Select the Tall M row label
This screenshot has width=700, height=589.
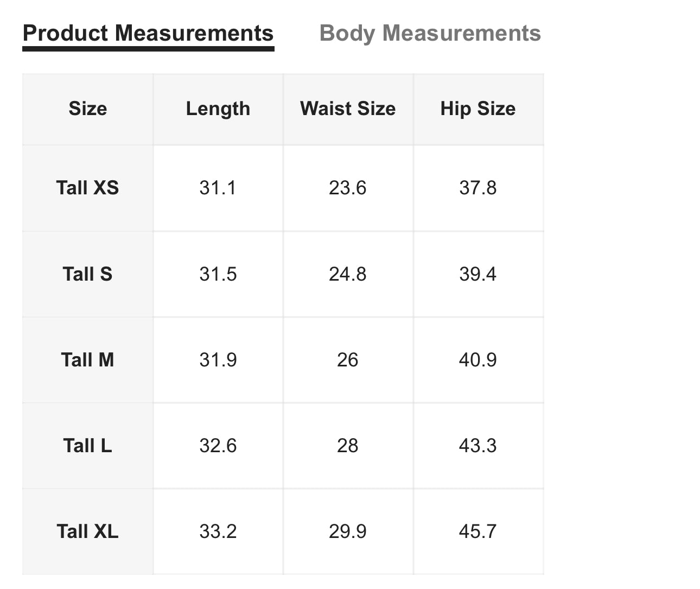(88, 360)
